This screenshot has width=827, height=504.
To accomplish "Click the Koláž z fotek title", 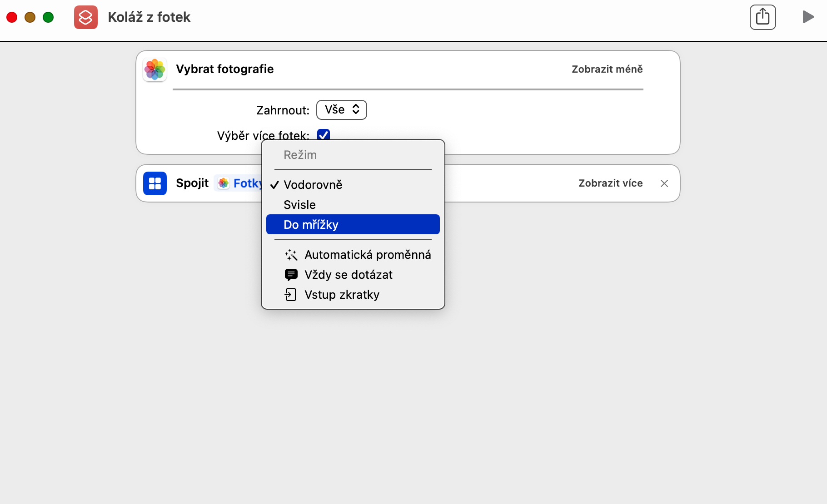I will [149, 17].
